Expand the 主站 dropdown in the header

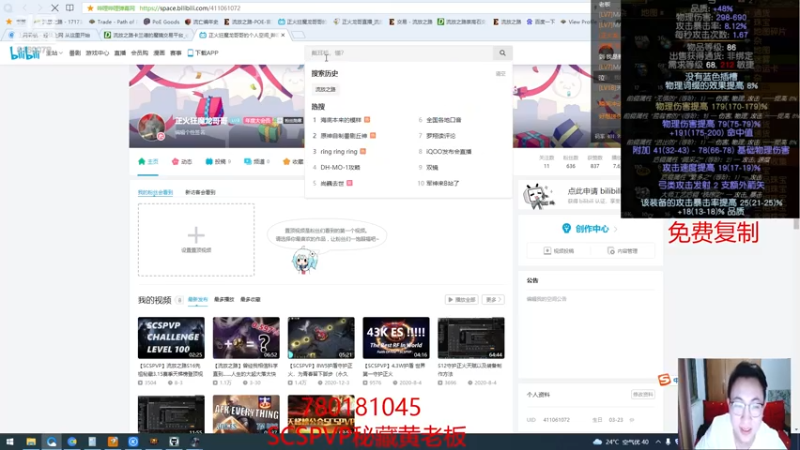(x=54, y=53)
